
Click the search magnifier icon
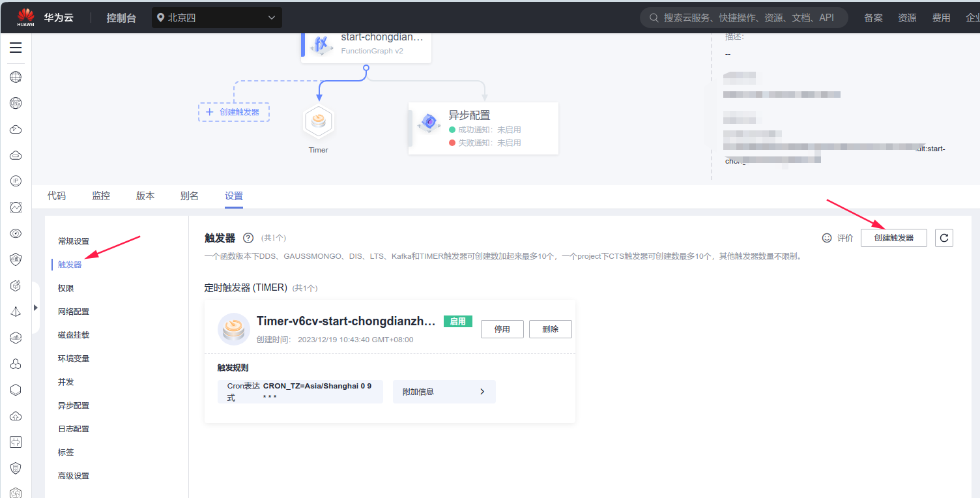(654, 18)
